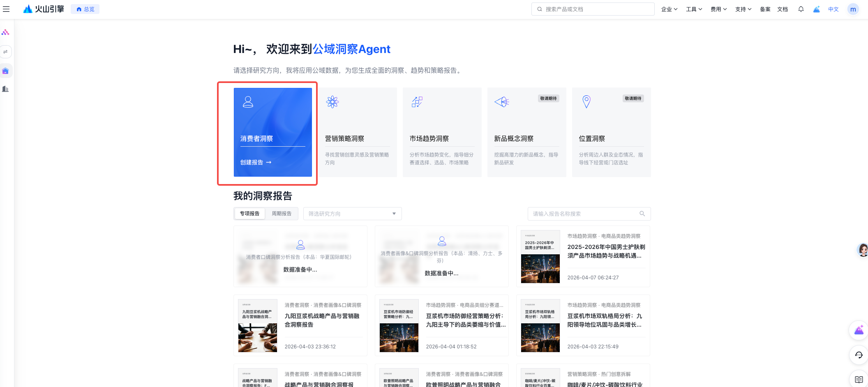Click the blue mountain assistant icon in header
The image size is (868, 387).
pos(816,9)
